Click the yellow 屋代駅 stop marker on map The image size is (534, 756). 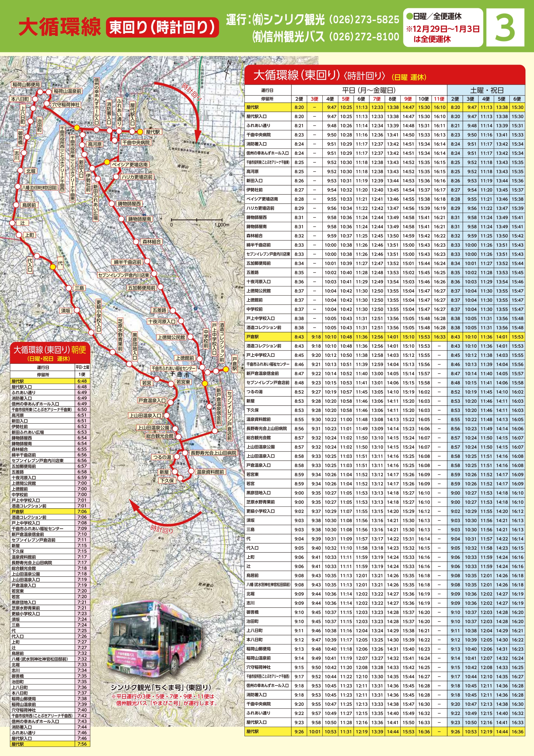[x=140, y=132]
